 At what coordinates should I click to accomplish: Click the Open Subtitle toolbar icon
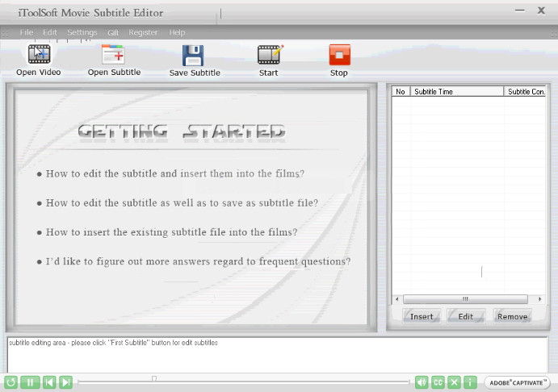[x=113, y=54]
